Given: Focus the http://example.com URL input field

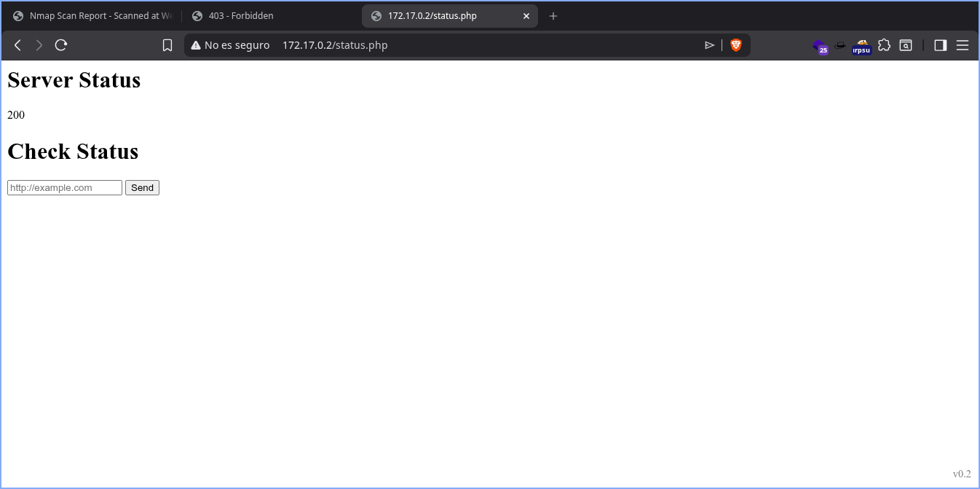Looking at the screenshot, I should pos(65,188).
